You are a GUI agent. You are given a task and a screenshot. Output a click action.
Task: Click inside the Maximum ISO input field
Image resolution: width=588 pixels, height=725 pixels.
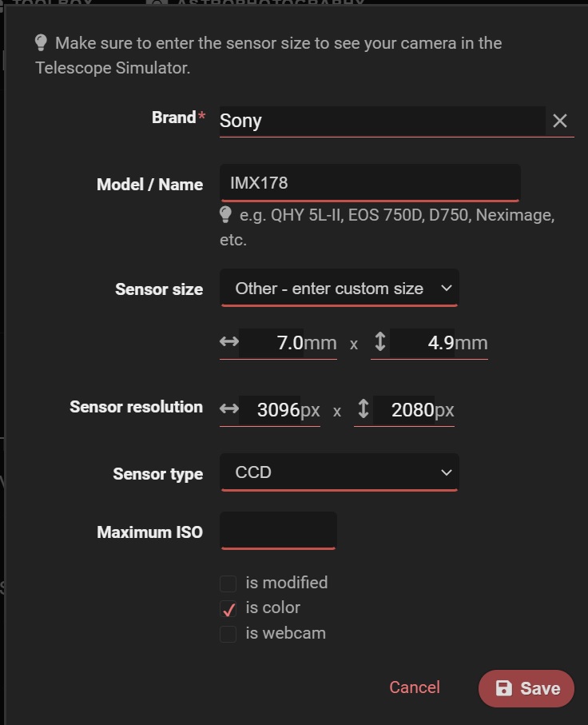pyautogui.click(x=278, y=531)
